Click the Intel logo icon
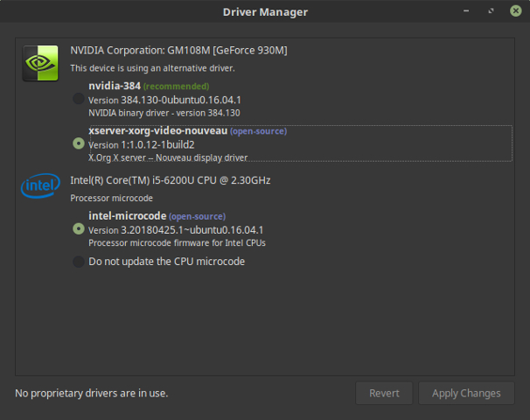The width and height of the screenshot is (530, 420). 40,185
